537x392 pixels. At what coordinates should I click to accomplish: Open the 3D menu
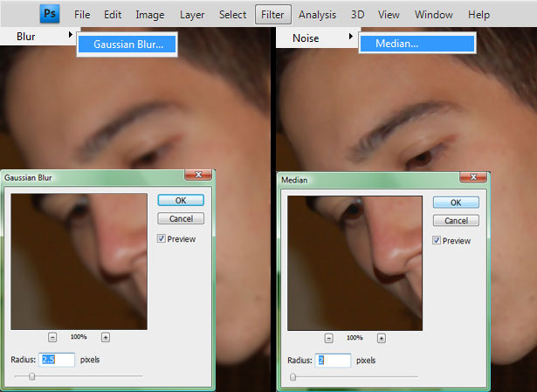(x=357, y=15)
